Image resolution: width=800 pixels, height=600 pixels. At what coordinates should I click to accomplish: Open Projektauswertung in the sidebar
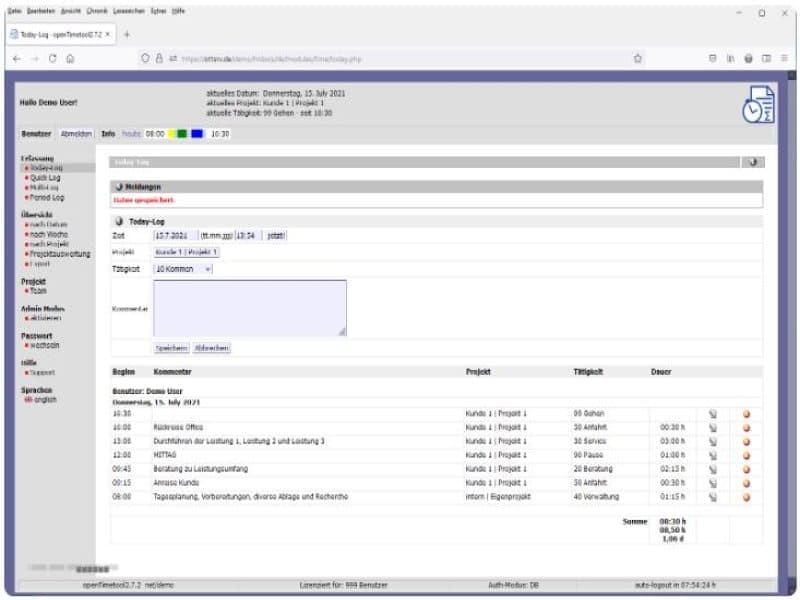pos(60,254)
